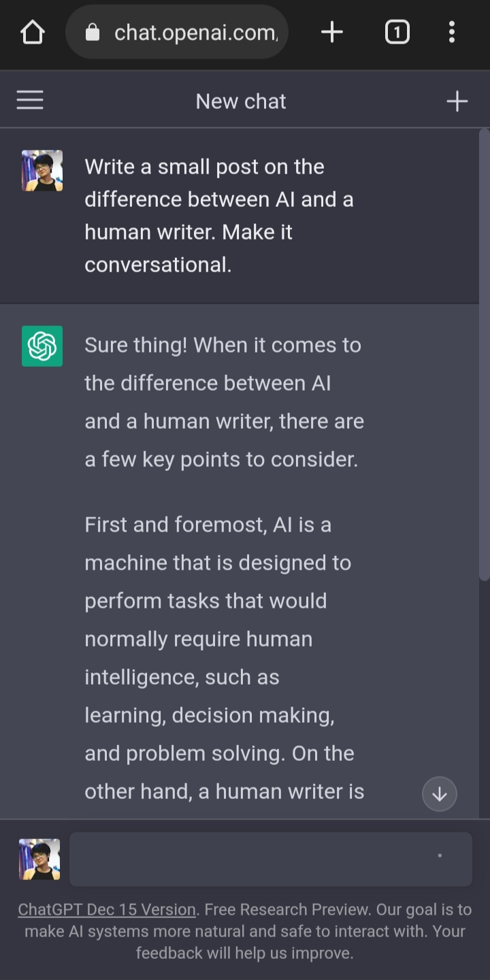490x980 pixels.
Task: Click the green ChatGPT logo icon
Action: tap(42, 346)
